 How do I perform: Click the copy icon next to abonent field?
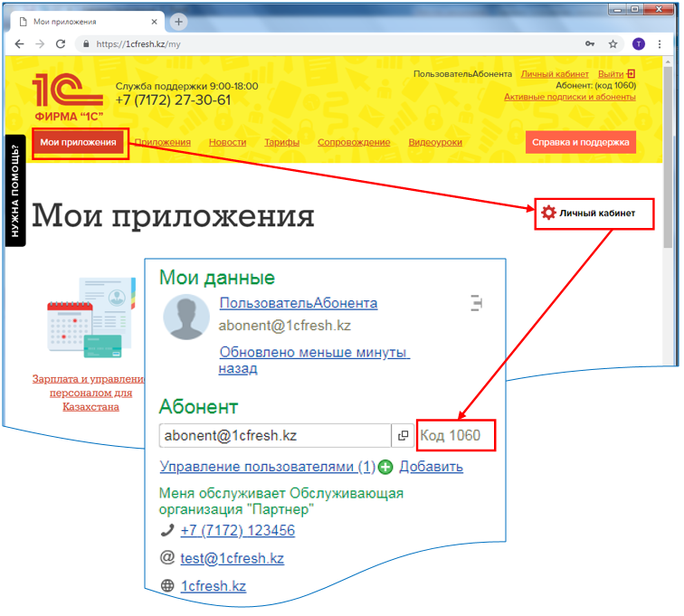(403, 435)
